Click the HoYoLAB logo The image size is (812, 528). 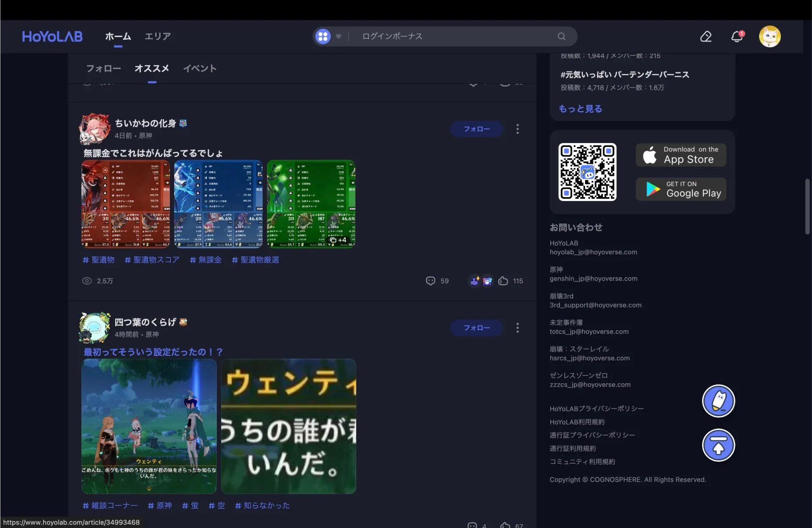[x=51, y=37]
